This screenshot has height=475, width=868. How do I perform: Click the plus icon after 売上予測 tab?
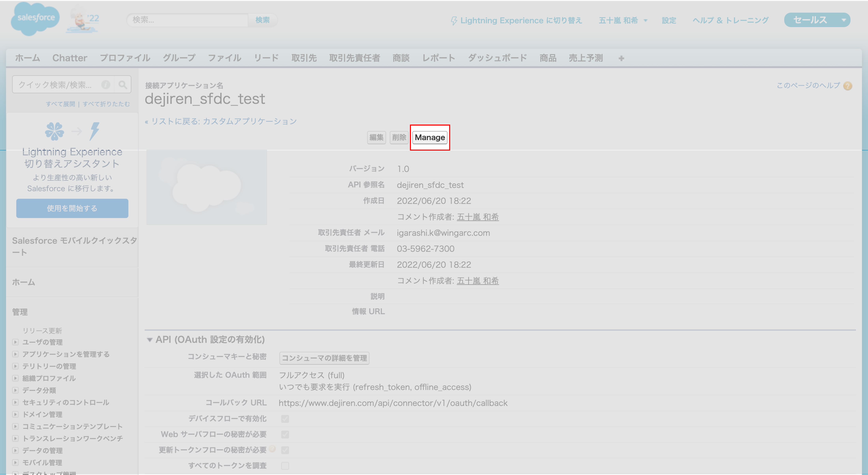pyautogui.click(x=621, y=59)
